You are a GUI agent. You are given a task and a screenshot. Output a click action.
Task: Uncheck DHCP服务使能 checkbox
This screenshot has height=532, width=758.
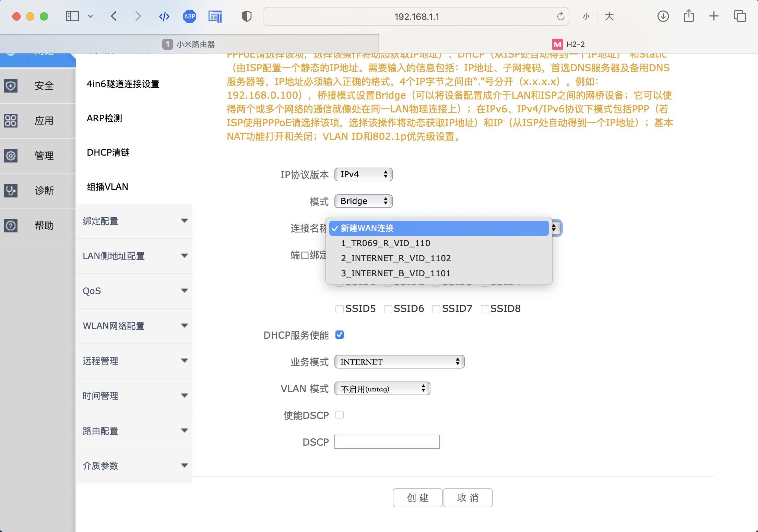(x=340, y=335)
